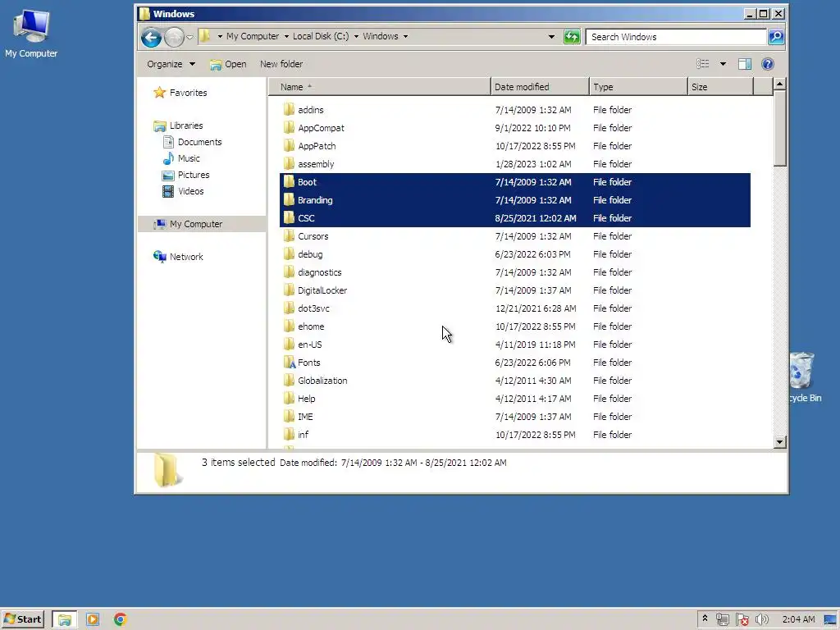Toggle the preview pane icon
Image resolution: width=840 pixels, height=630 pixels.
(x=744, y=64)
